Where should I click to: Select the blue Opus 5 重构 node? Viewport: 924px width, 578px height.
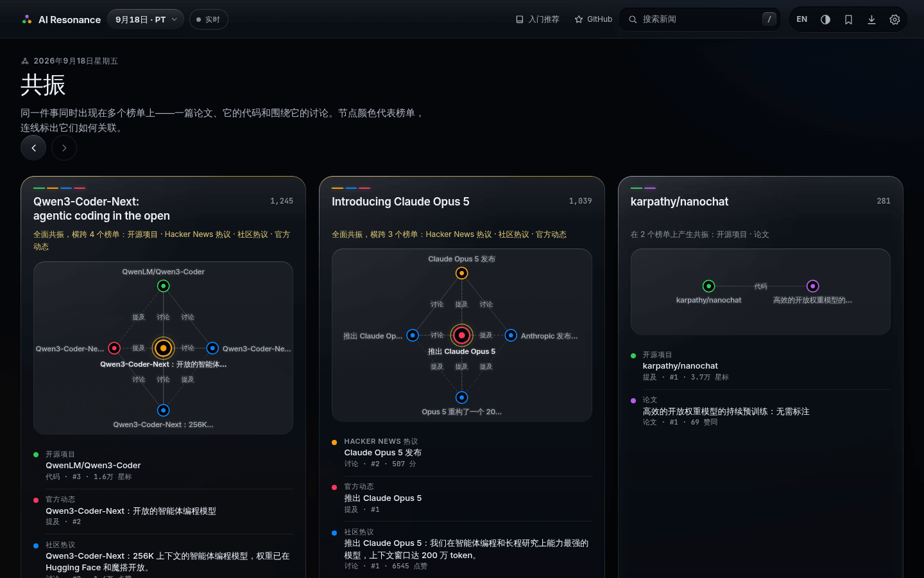461,398
